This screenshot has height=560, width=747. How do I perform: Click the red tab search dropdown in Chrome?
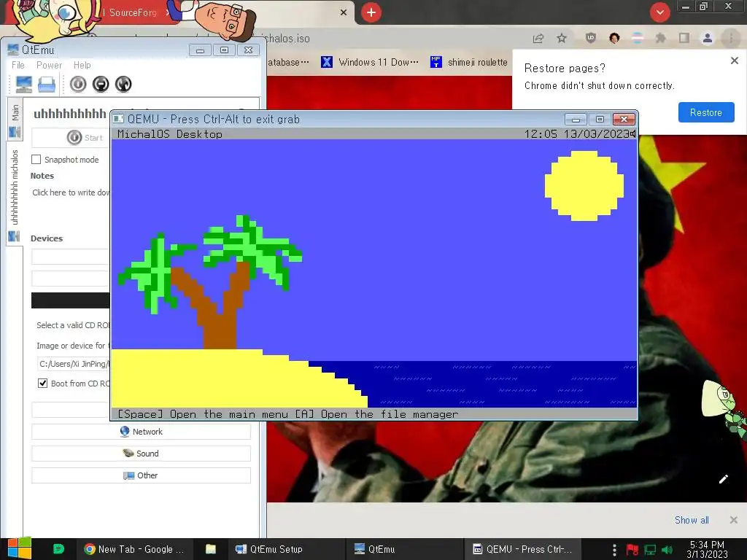(659, 12)
